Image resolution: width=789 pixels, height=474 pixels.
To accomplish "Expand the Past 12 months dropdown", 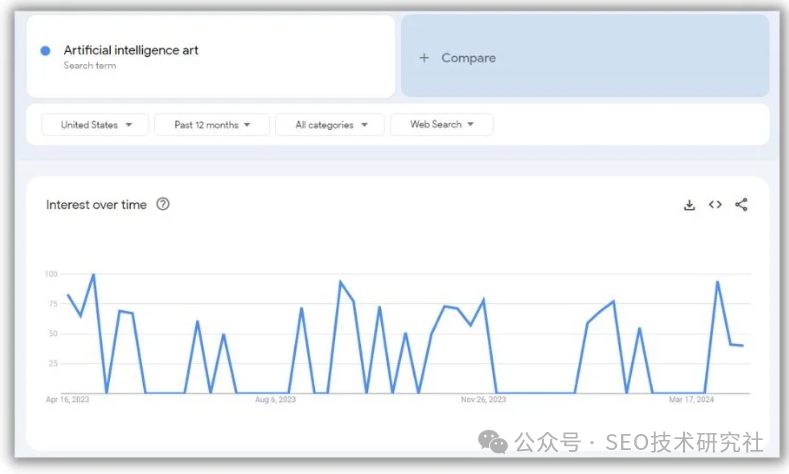I will pos(212,125).
